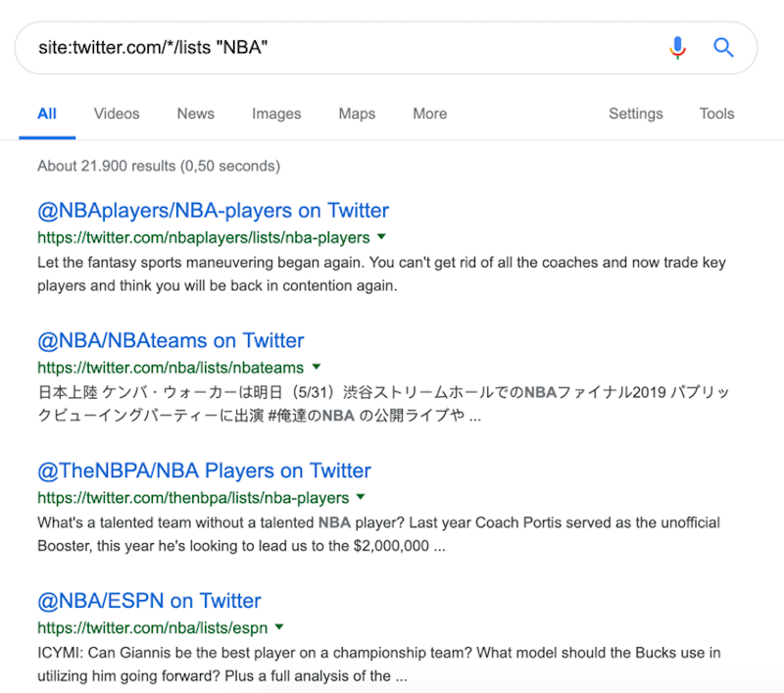Click the magnifying glass to search

point(723,47)
